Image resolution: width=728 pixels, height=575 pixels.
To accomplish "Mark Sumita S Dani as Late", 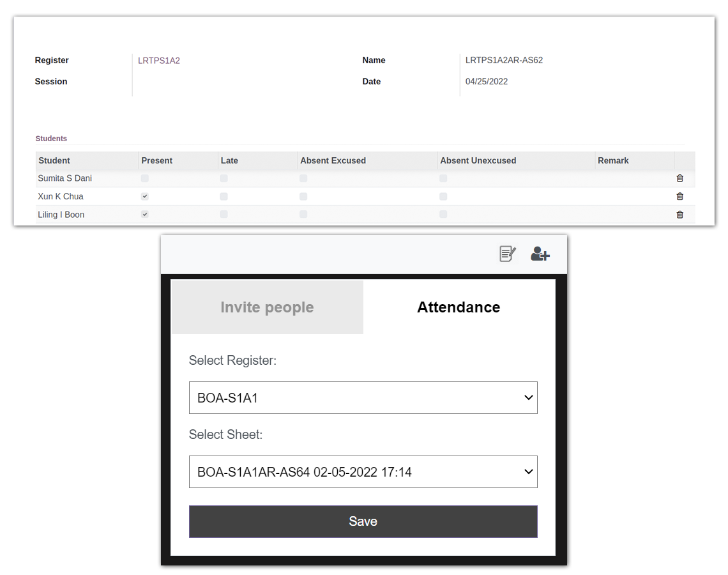I will (224, 178).
